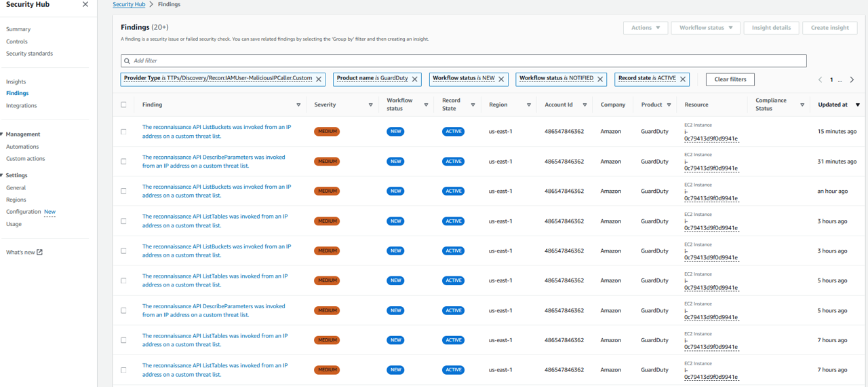Check the finding updated 15 minutes ago

click(123, 132)
